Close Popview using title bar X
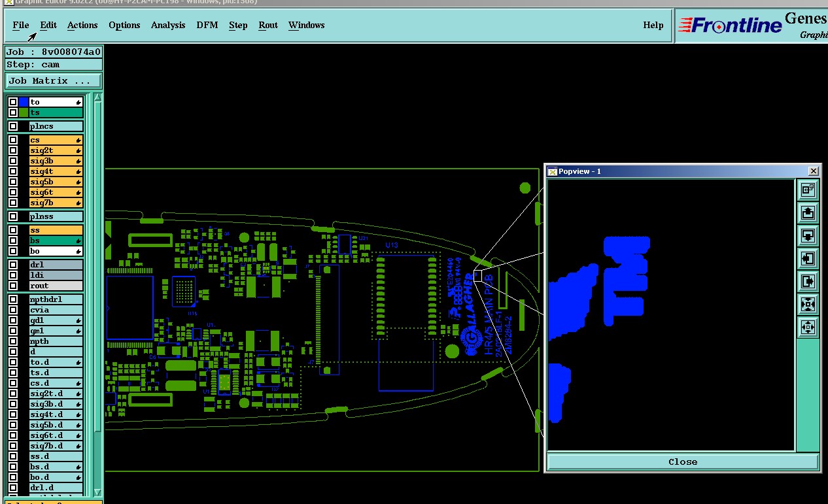This screenshot has width=828, height=504. pos(813,171)
